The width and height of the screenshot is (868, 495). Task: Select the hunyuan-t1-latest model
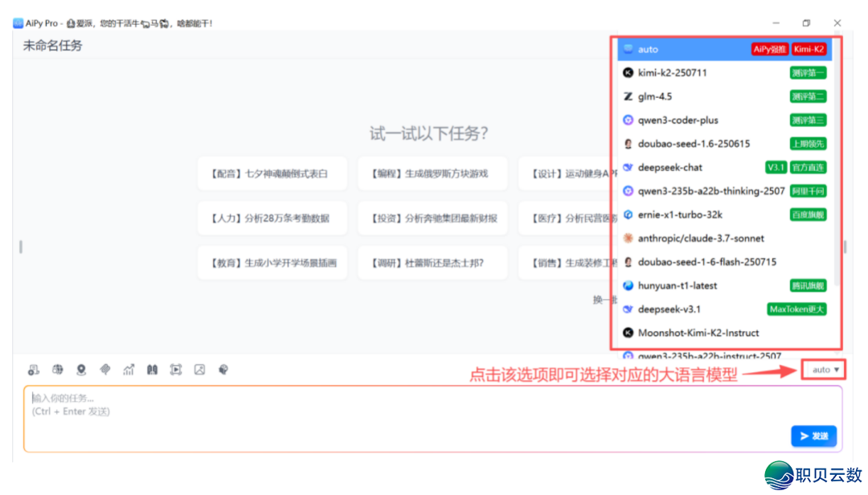pos(725,286)
